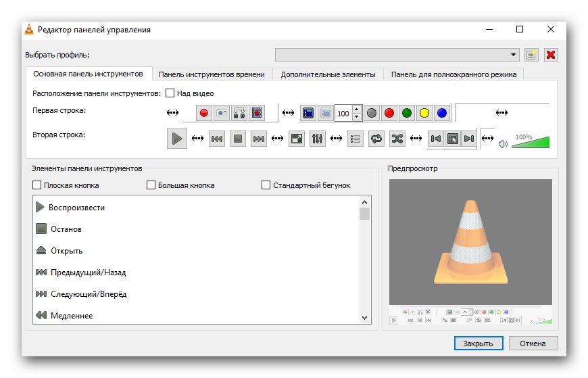Click the 'Отмена' button
The image size is (588, 378).
click(533, 343)
